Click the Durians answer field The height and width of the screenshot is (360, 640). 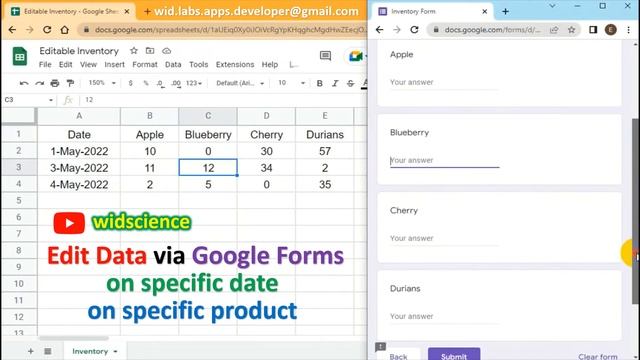444,316
